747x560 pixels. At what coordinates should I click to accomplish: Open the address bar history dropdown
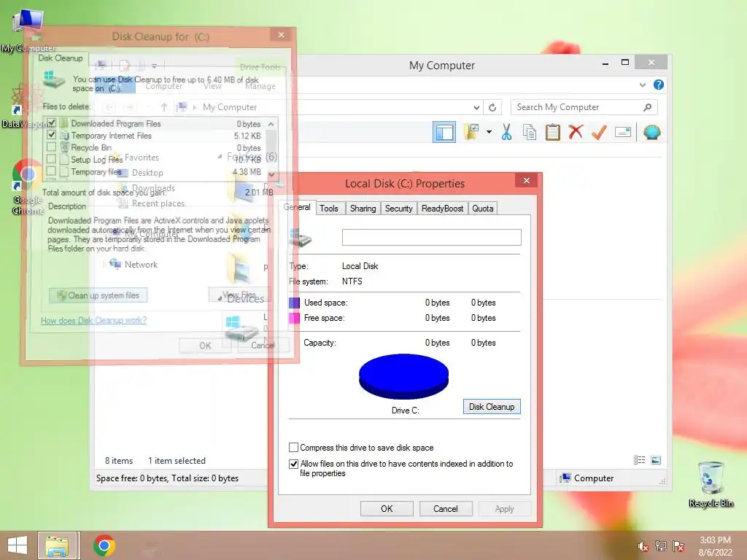point(476,107)
